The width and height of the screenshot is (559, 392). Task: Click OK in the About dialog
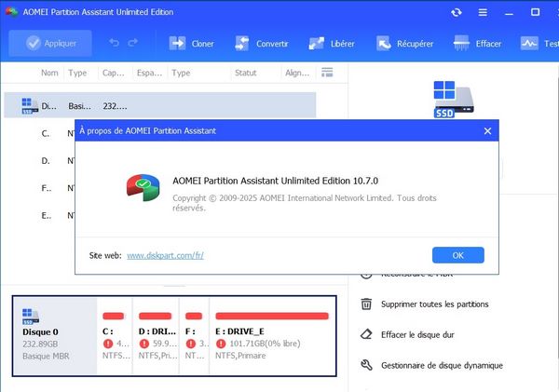pyautogui.click(x=458, y=255)
